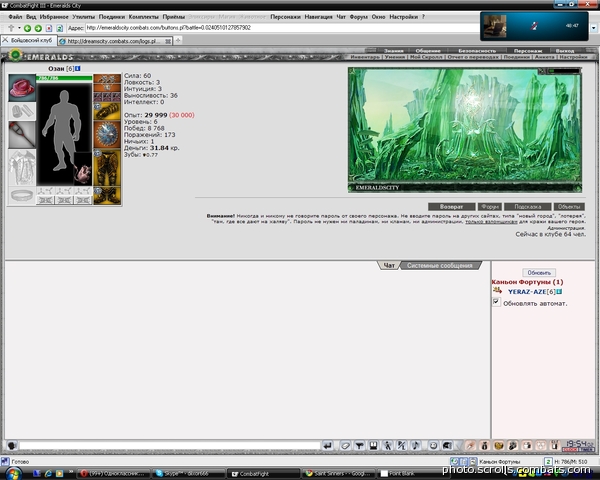The height and width of the screenshot is (480, 600).
Task: Click the golden bracers equipment slot
Action: click(107, 111)
